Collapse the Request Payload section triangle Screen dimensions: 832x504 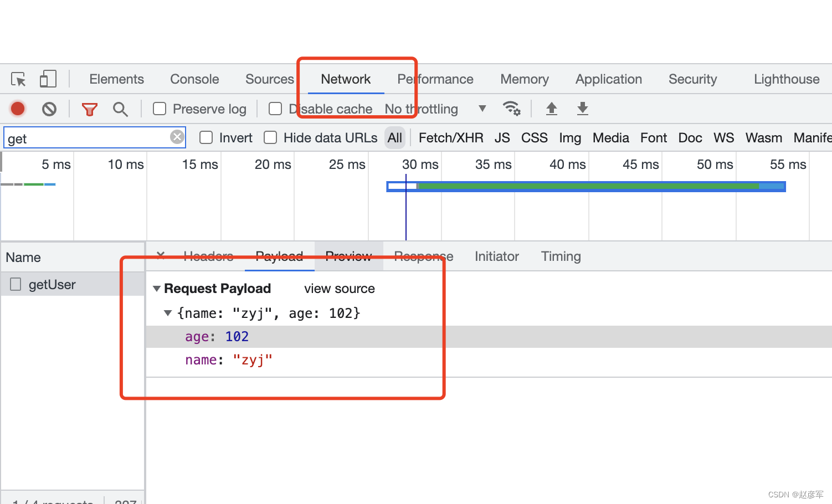coord(157,289)
